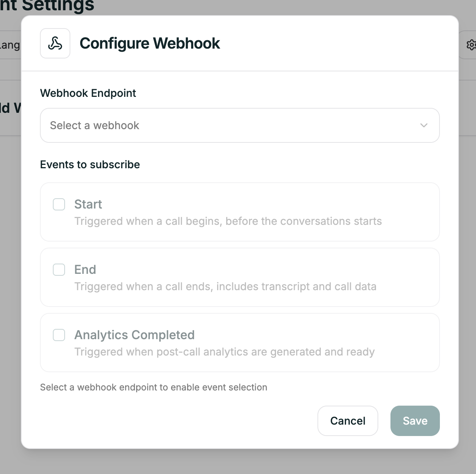Viewport: 476px width, 474px height.
Task: Click the webhook endpoint hint text
Action: click(x=154, y=387)
